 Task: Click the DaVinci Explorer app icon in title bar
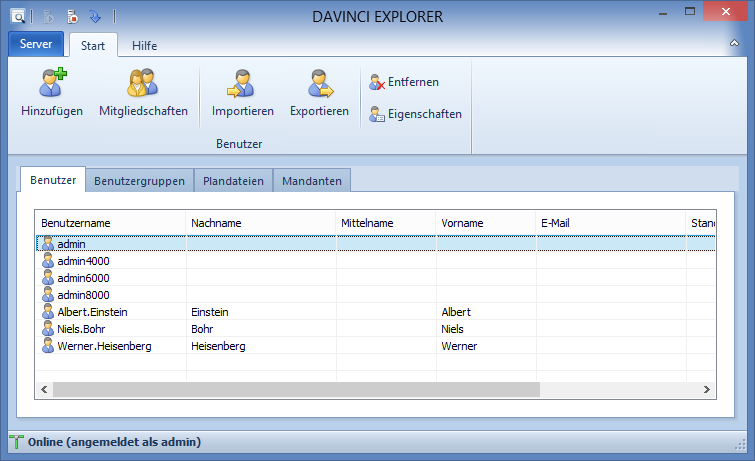[x=18, y=16]
